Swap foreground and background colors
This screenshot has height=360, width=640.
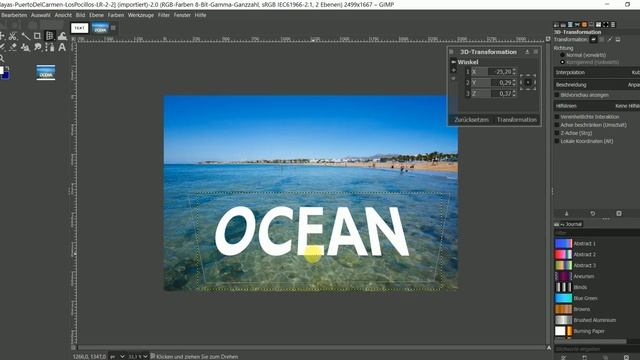[x=7, y=68]
